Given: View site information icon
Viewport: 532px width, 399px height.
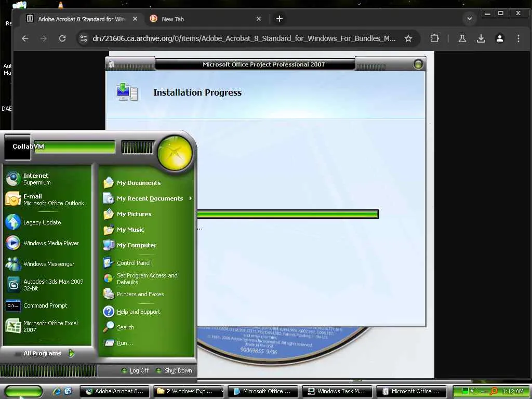Looking at the screenshot, I should point(84,38).
